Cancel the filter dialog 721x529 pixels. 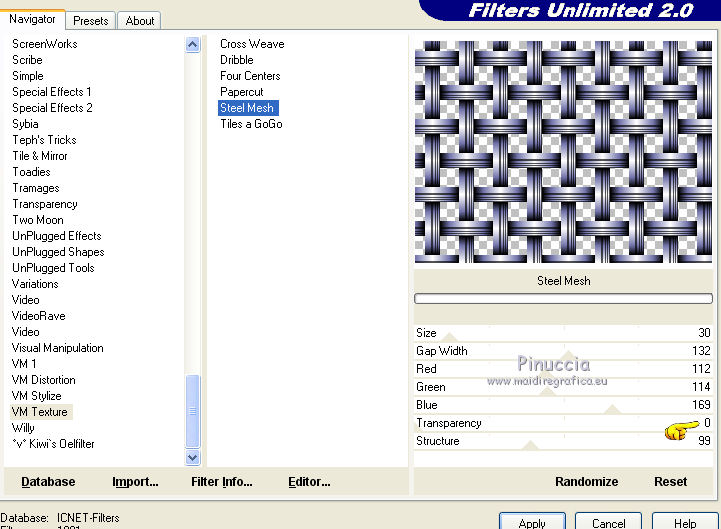point(608,522)
